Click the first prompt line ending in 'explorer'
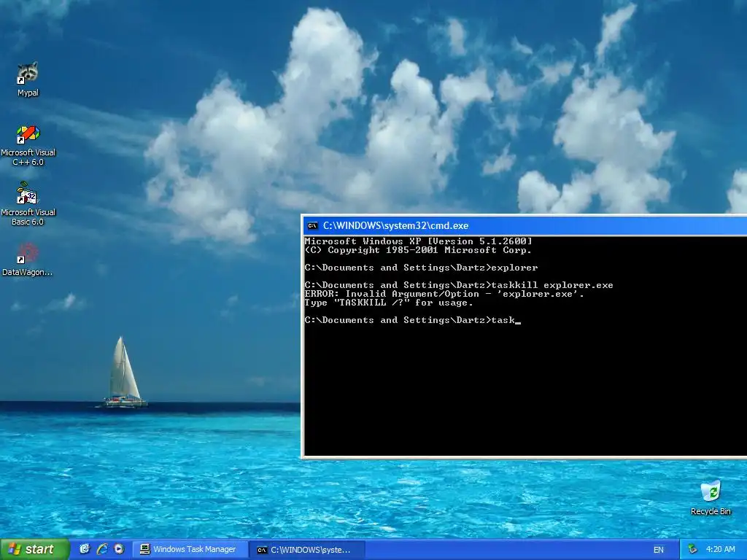Viewport: 747px width, 560px height. click(421, 268)
